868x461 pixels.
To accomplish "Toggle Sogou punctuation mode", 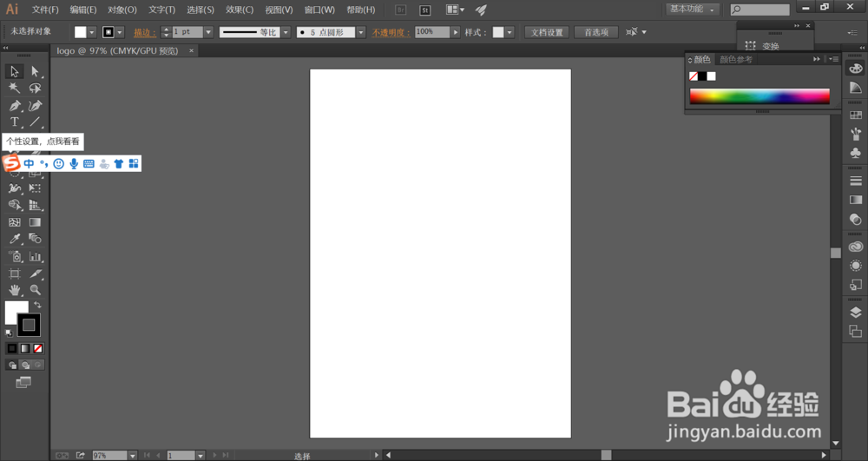I will [x=43, y=163].
